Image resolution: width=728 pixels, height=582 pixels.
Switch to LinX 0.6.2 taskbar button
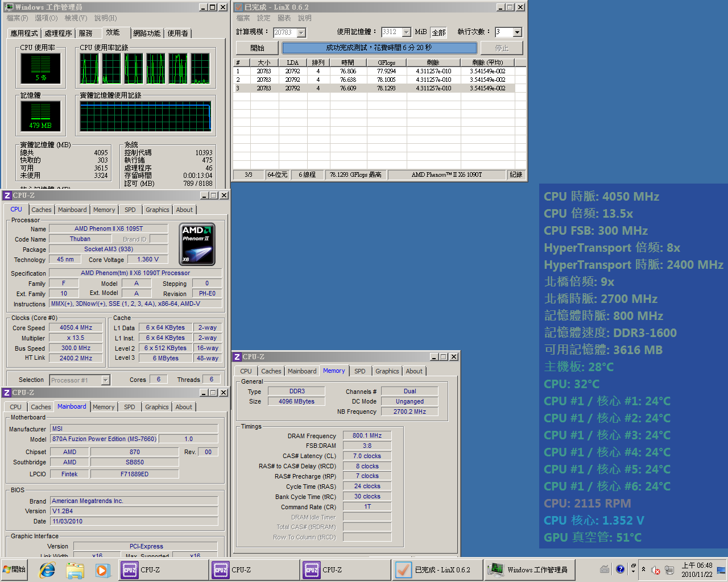pyautogui.click(x=437, y=569)
